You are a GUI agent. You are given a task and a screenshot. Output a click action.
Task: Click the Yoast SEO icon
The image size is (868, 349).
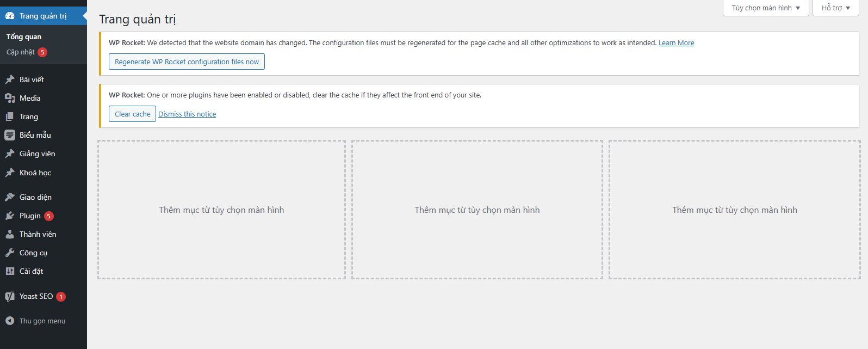click(x=10, y=296)
